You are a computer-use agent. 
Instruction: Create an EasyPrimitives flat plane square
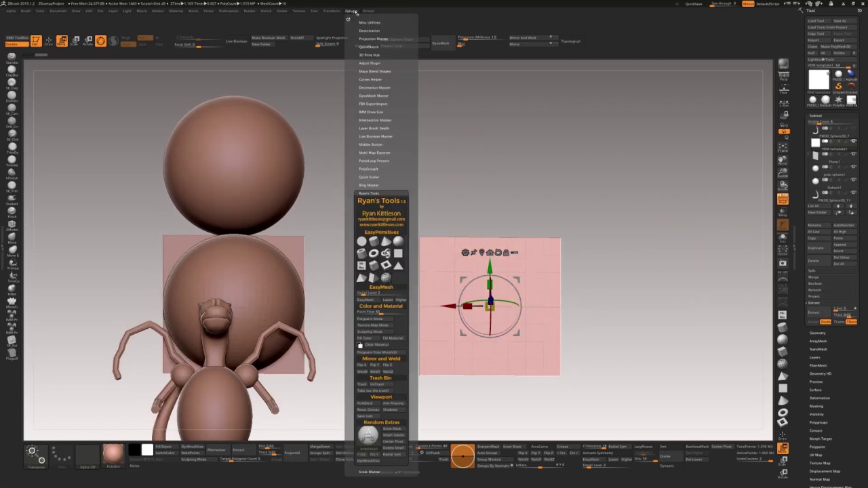click(x=398, y=253)
